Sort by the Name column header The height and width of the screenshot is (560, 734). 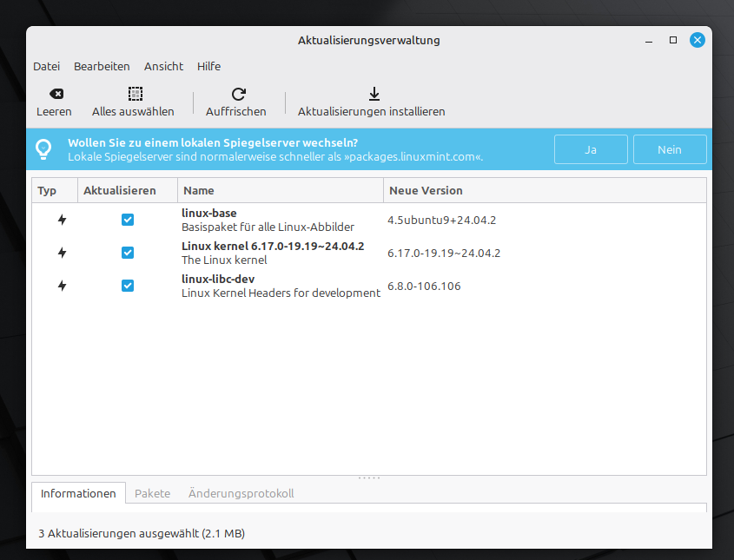pyautogui.click(x=281, y=190)
